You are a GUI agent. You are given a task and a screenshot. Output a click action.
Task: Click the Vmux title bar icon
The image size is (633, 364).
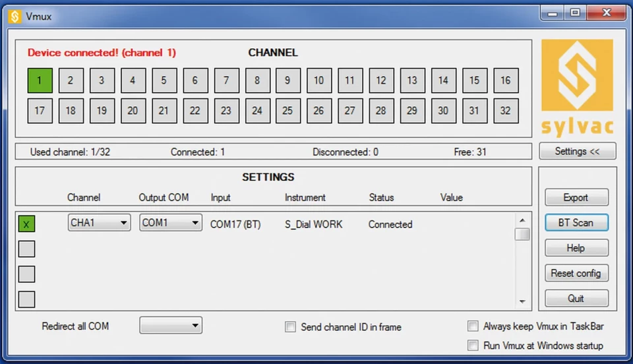[15, 16]
